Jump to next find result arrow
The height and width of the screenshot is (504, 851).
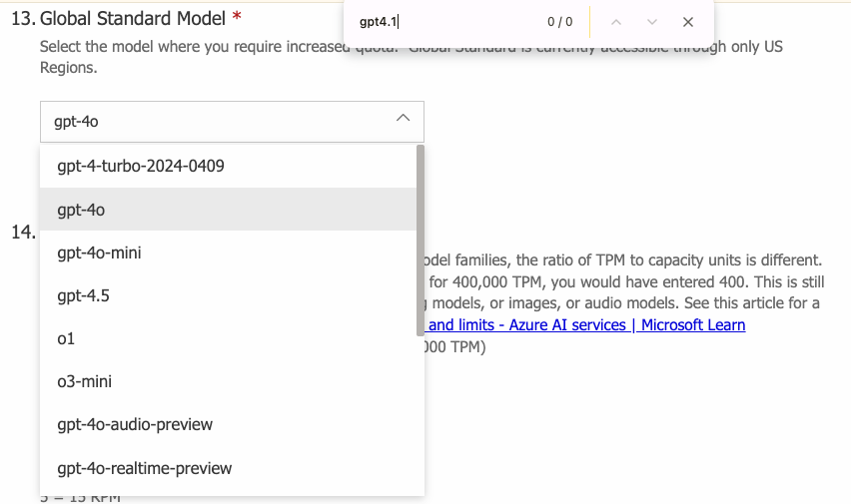[x=652, y=22]
